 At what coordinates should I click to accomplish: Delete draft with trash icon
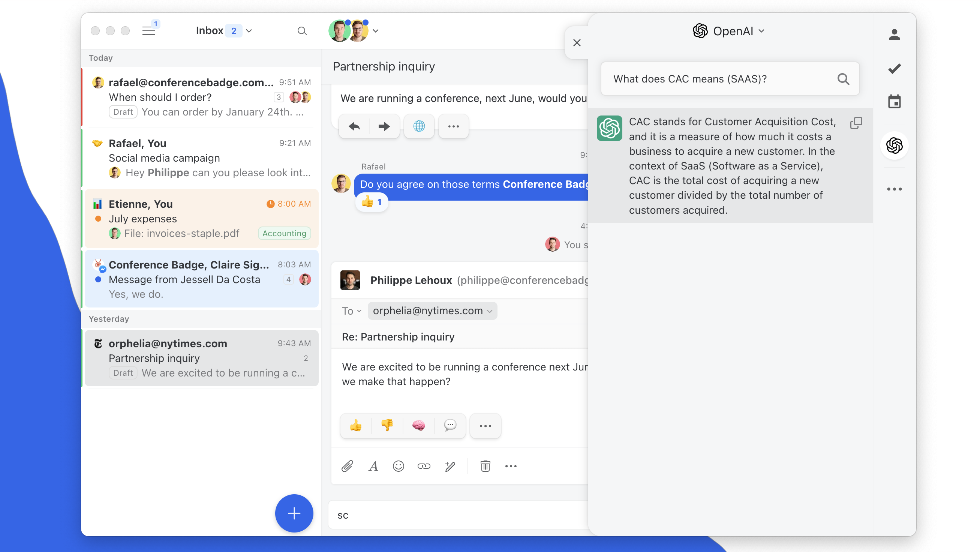point(485,466)
